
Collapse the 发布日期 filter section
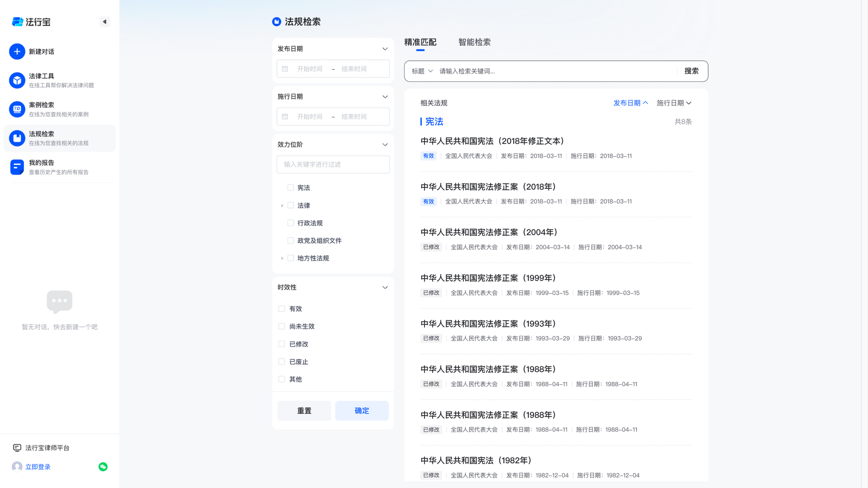click(385, 49)
